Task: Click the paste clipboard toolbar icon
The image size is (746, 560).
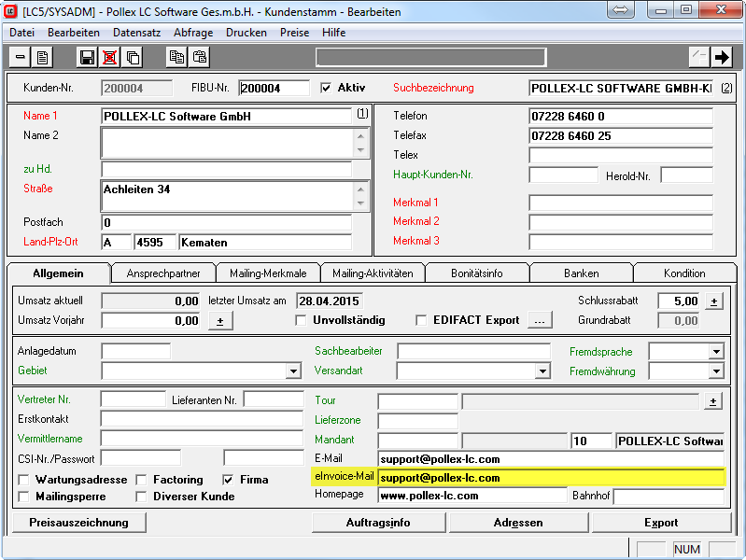Action: [x=200, y=58]
